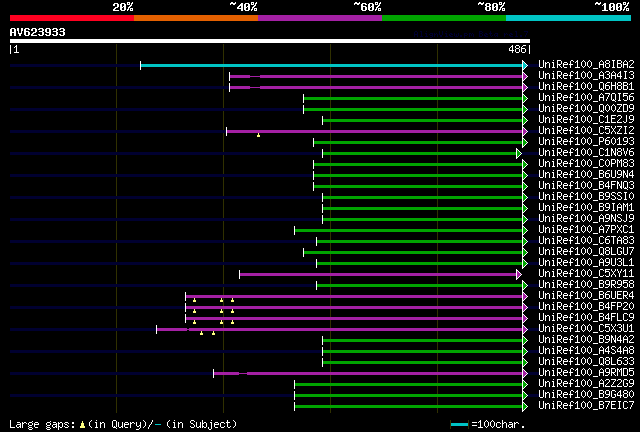Click the yellow query-gap icon in legend
The image size is (640, 432).
pos(82,425)
